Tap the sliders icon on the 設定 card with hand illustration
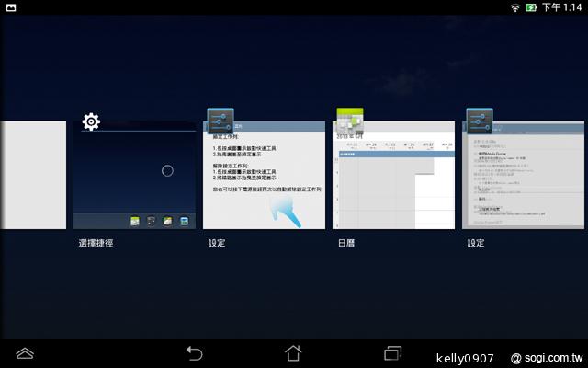The image size is (588, 368). point(220,121)
